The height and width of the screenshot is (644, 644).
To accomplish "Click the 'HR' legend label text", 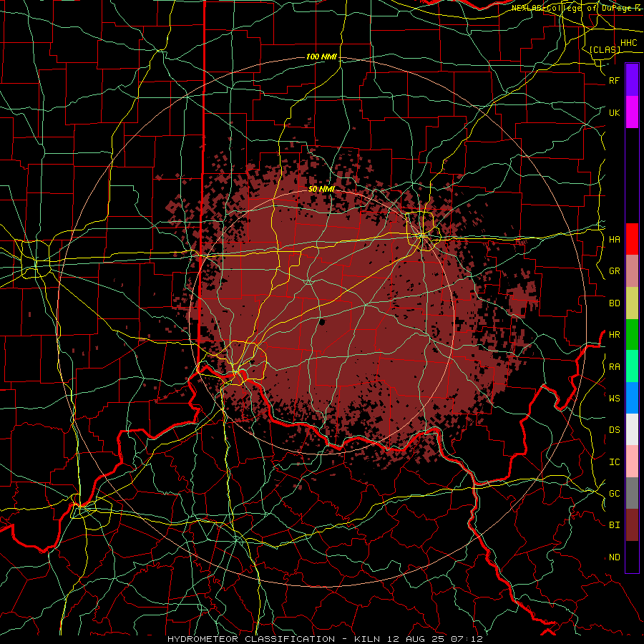I will (x=614, y=335).
